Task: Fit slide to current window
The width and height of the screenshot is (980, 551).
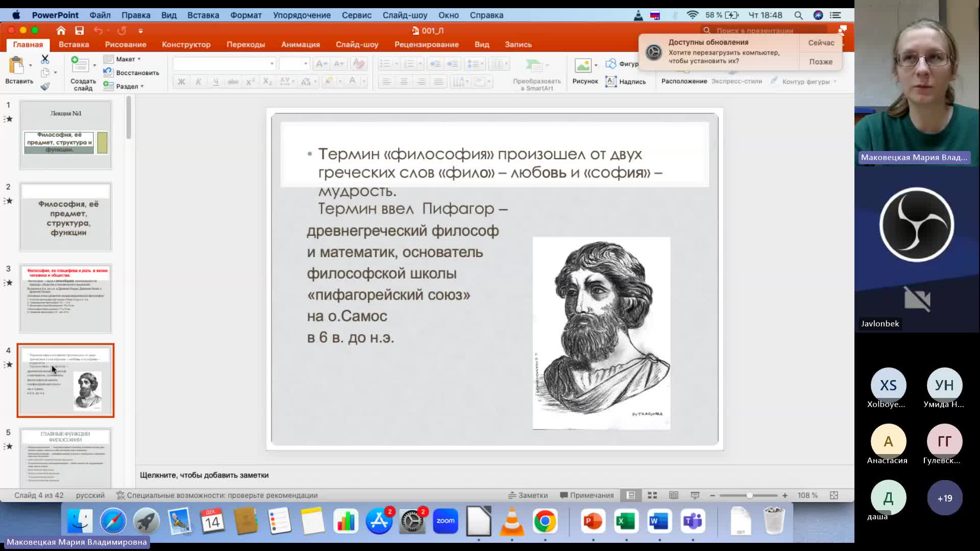Action: [834, 495]
